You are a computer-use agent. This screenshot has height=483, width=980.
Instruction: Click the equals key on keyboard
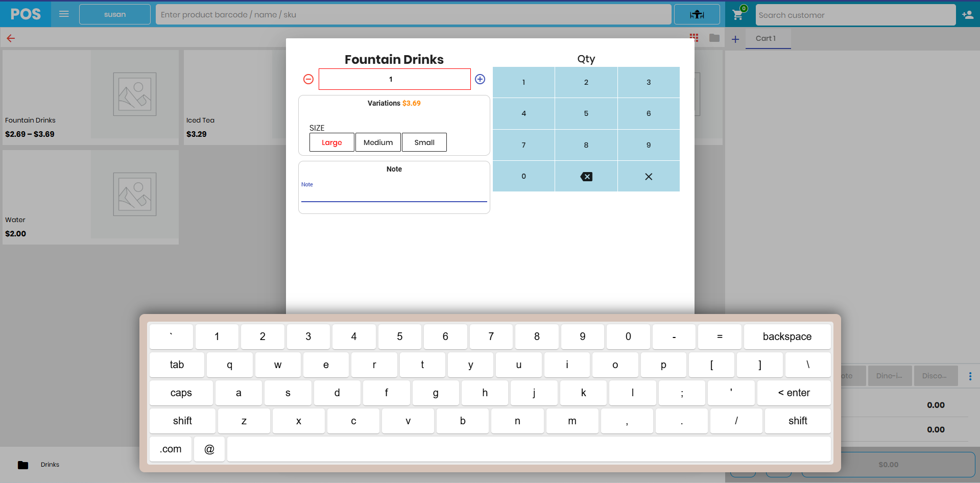tap(720, 336)
